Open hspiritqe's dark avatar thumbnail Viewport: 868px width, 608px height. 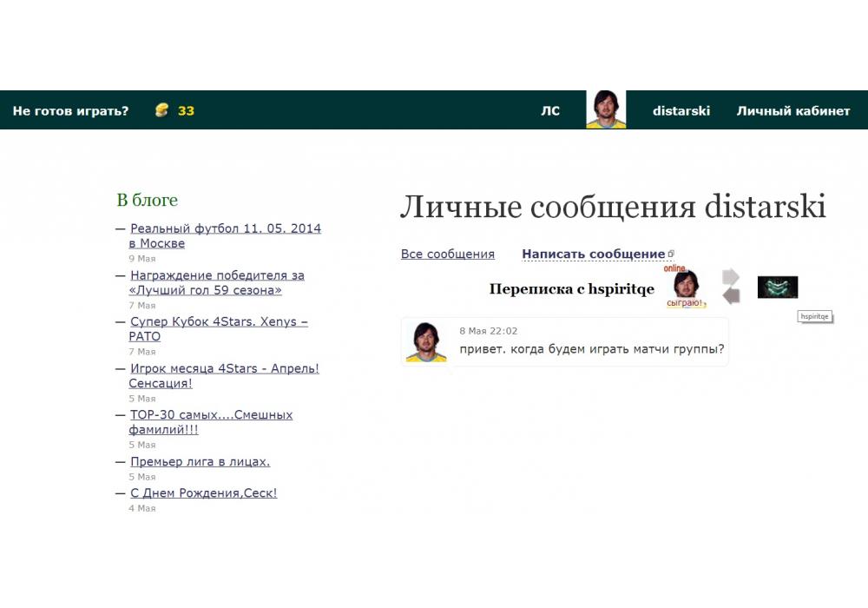coord(777,287)
